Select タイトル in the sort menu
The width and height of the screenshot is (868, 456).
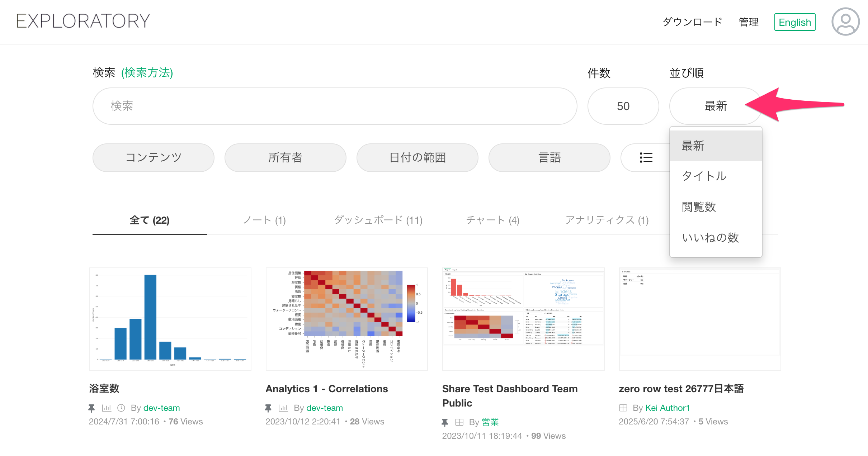tap(716, 176)
